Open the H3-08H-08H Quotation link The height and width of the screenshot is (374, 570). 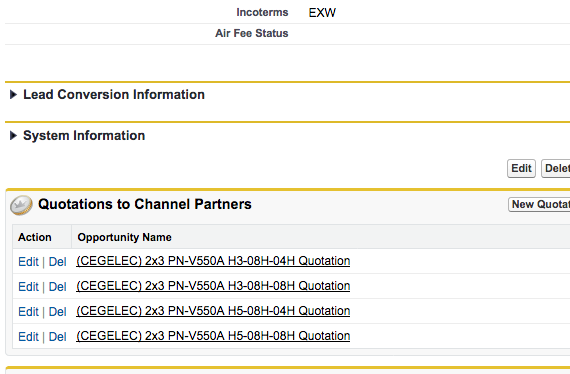point(213,286)
